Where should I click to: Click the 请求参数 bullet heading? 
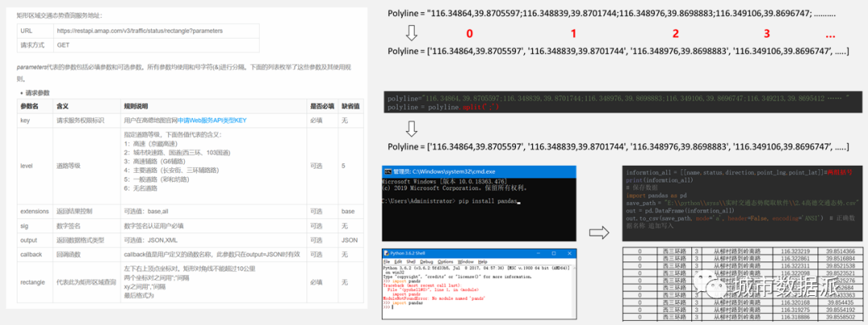(39, 93)
